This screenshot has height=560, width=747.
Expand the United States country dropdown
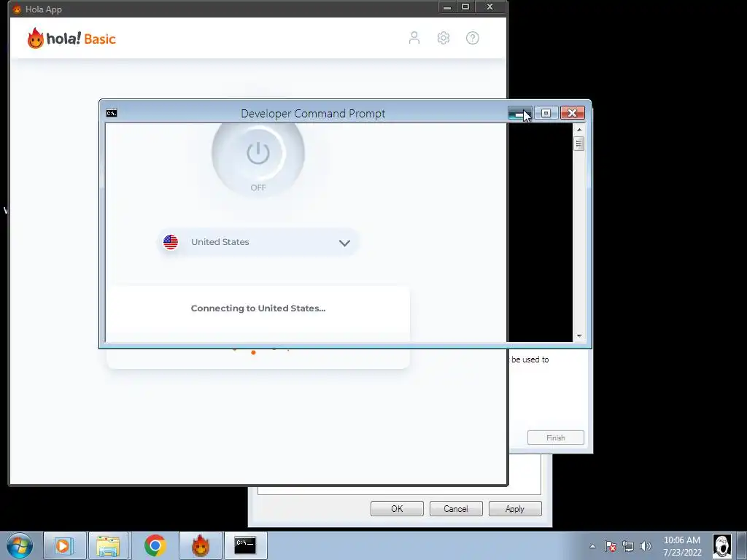tap(258, 242)
